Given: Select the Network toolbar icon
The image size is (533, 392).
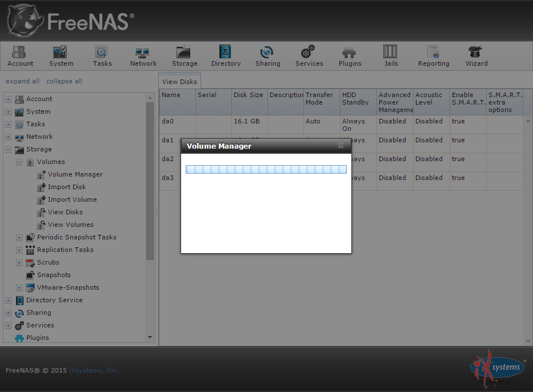Looking at the screenshot, I should click(x=143, y=56).
